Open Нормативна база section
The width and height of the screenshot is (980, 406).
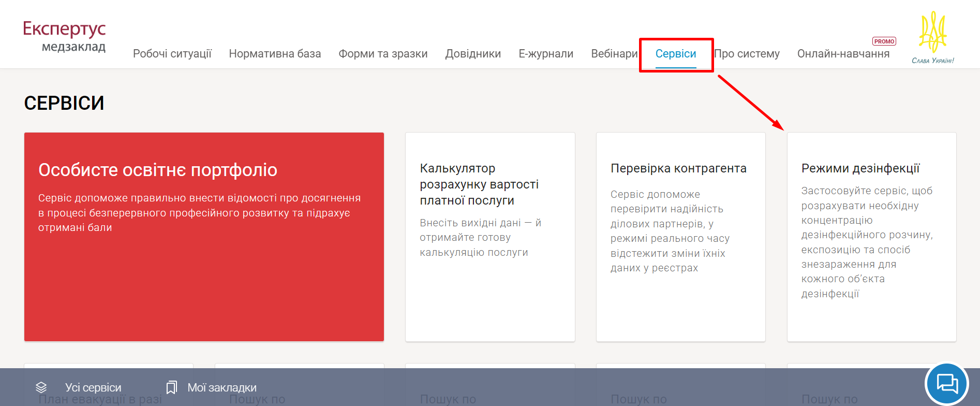(275, 54)
